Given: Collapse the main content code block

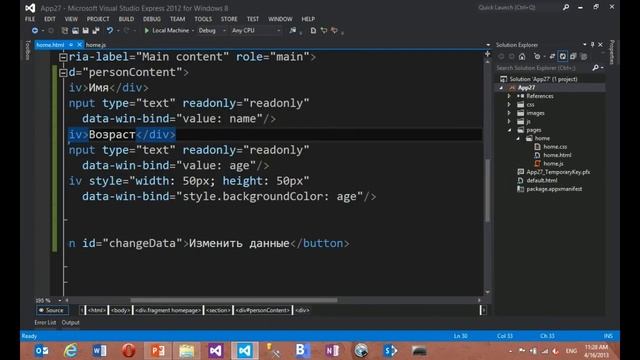Looking at the screenshot, I should point(63,57).
